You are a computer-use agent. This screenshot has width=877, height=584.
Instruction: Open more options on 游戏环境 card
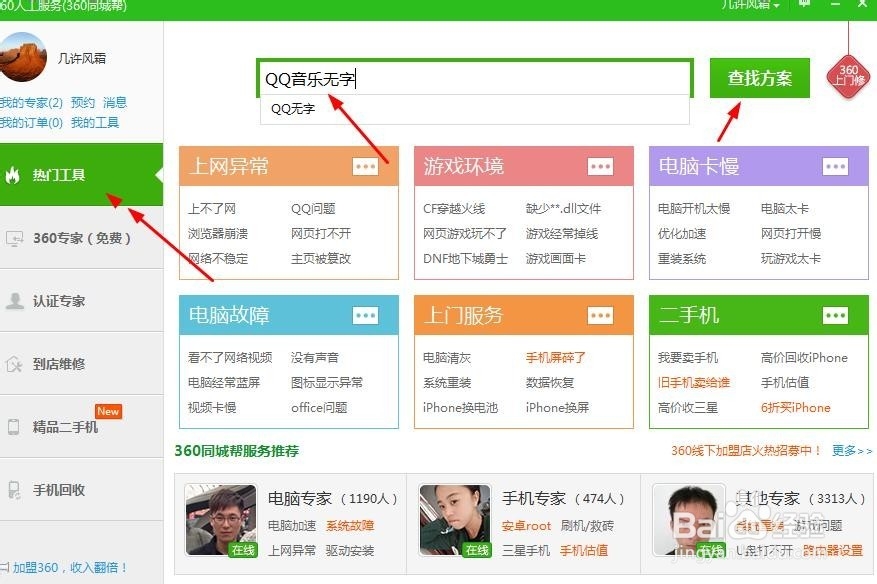pyautogui.click(x=600, y=166)
